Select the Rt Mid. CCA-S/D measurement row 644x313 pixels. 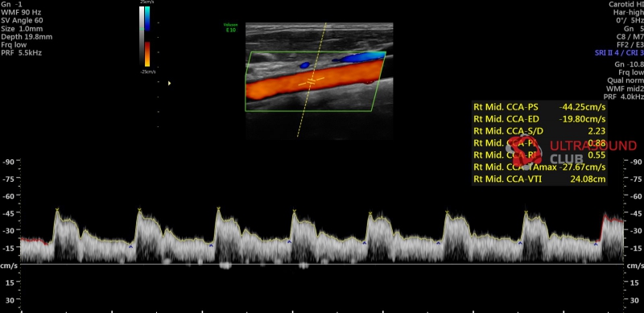tap(539, 131)
